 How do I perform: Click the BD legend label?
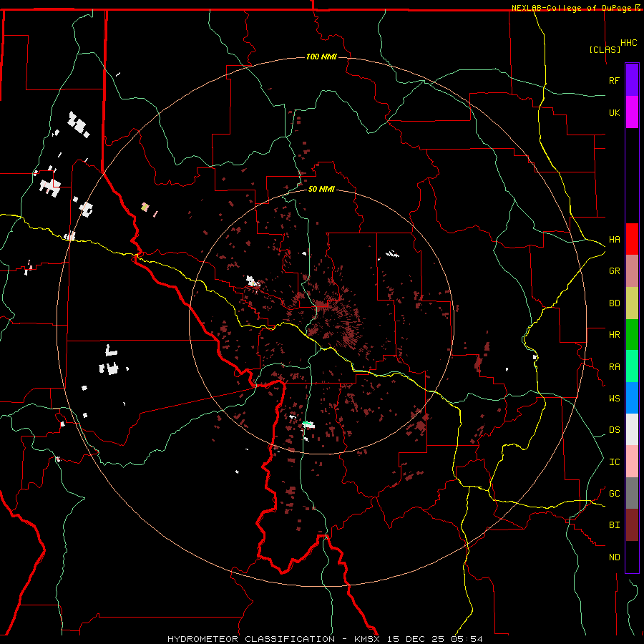[x=614, y=303]
